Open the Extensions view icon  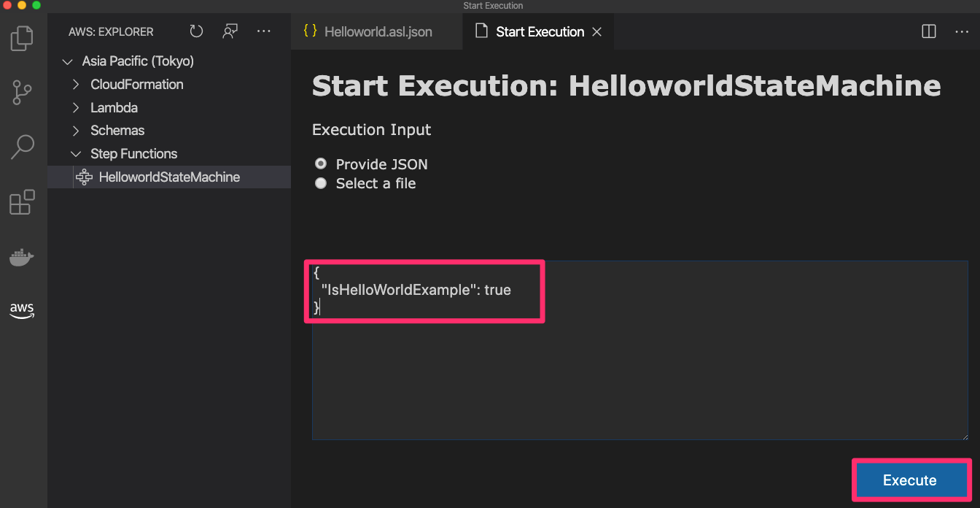pos(22,202)
